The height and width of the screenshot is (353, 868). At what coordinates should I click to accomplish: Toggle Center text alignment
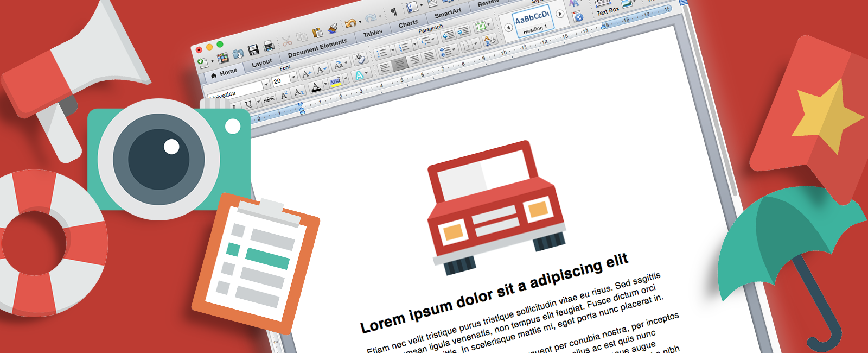tap(399, 64)
